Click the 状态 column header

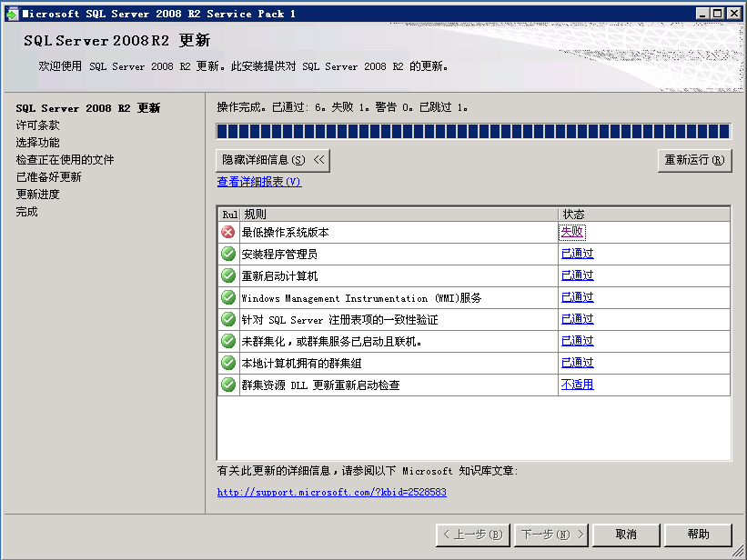[644, 215]
